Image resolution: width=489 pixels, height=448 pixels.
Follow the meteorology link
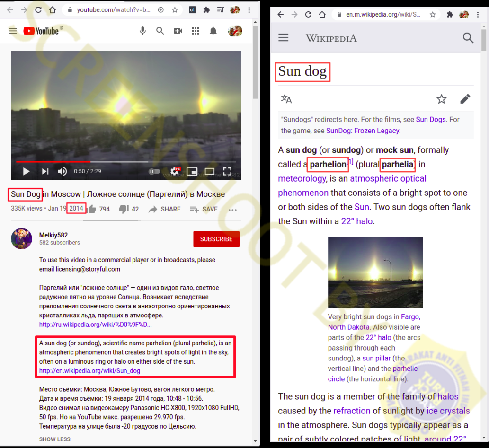(302, 178)
